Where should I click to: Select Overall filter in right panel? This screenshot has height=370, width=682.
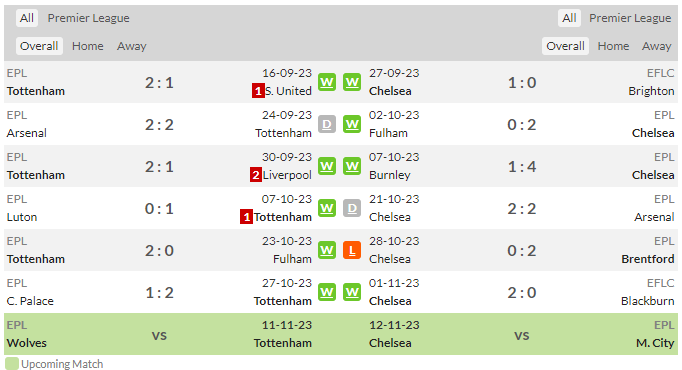pyautogui.click(x=565, y=46)
